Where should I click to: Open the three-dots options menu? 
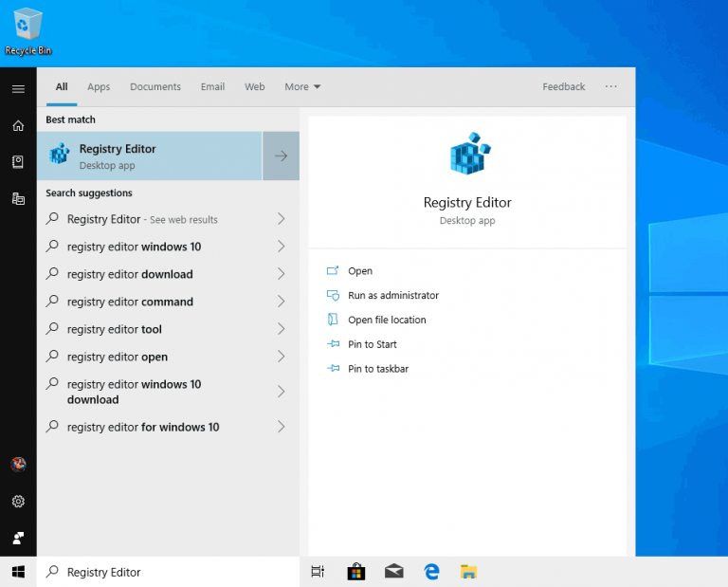(x=610, y=87)
